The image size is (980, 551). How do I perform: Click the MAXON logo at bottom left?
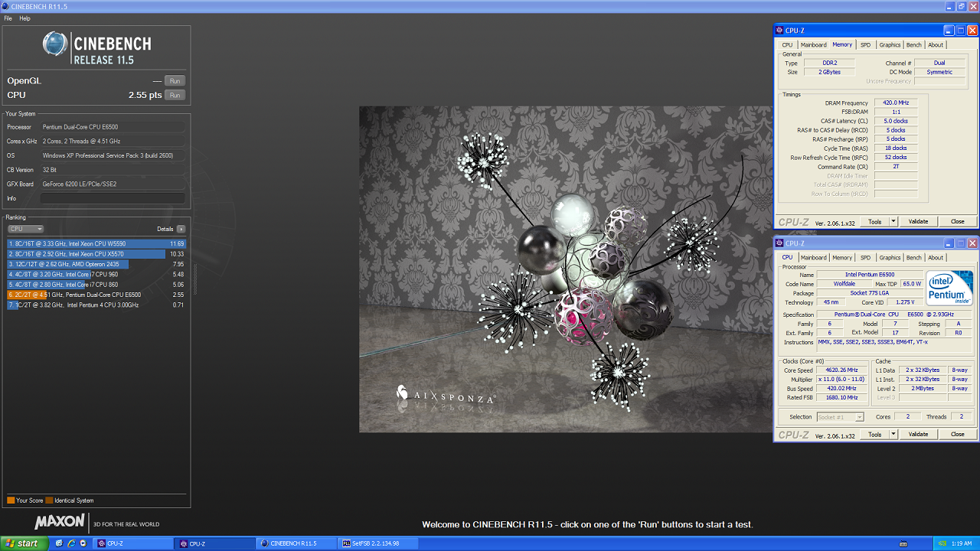[x=60, y=522]
